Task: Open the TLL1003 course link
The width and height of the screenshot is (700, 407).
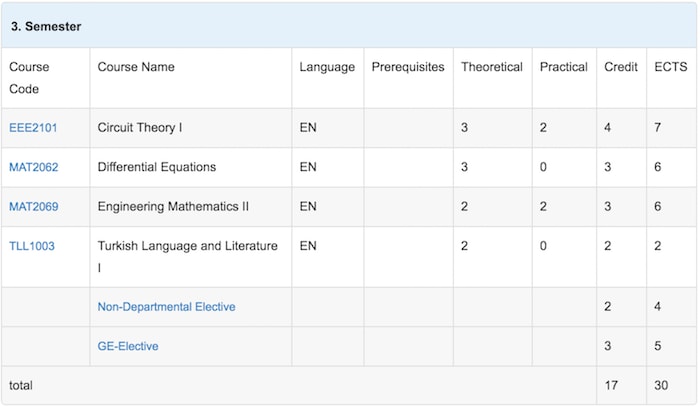Action: point(32,246)
